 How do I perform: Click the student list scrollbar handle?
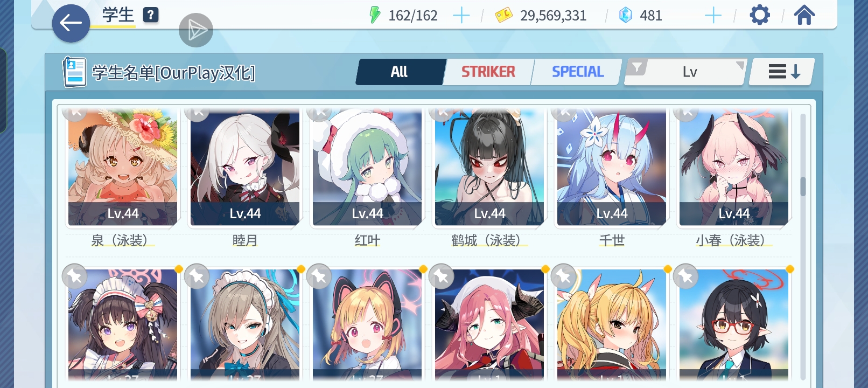click(803, 186)
